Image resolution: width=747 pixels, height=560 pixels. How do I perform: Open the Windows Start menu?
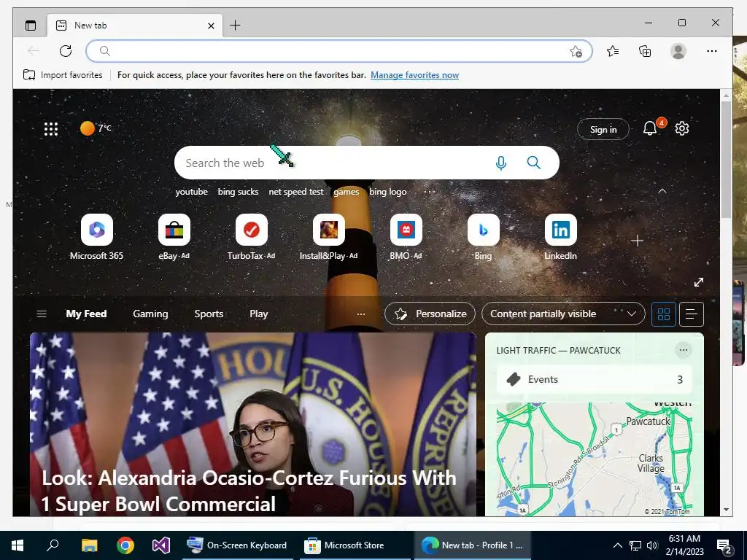point(18,545)
